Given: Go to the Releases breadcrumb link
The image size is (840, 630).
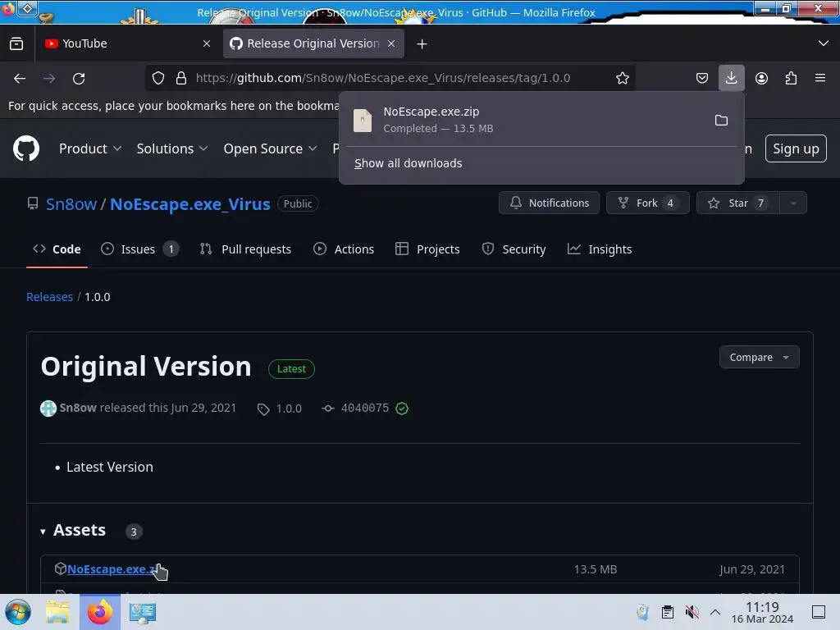Looking at the screenshot, I should [x=49, y=297].
